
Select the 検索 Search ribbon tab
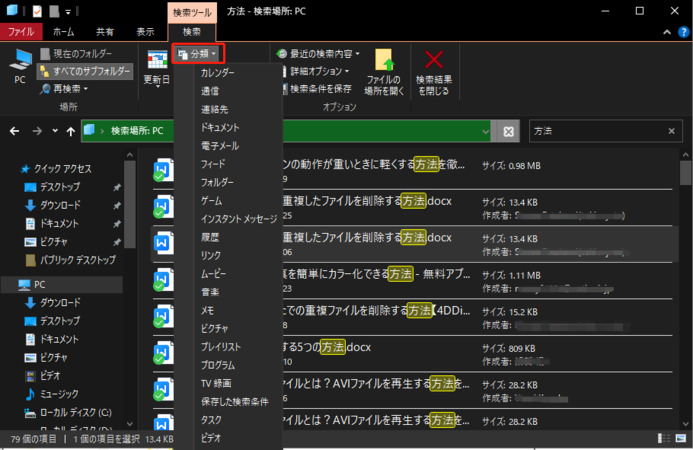pos(192,32)
